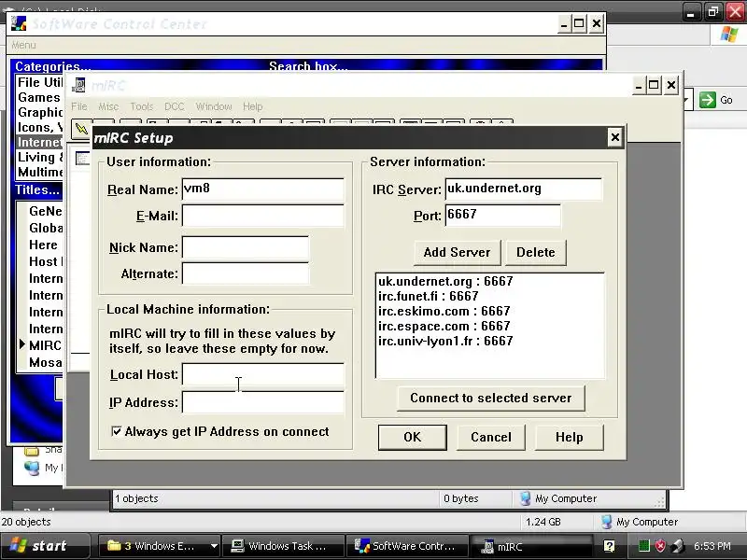Image resolution: width=747 pixels, height=560 pixels.
Task: Click the mIRC window title bar icon
Action: [78, 86]
